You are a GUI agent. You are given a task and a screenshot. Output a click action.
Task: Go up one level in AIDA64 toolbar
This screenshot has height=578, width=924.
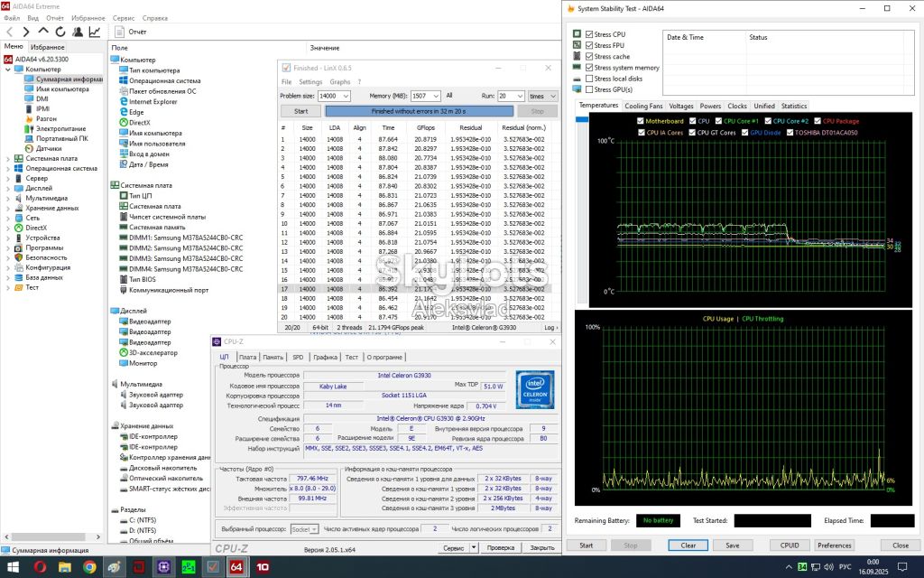pyautogui.click(x=43, y=32)
